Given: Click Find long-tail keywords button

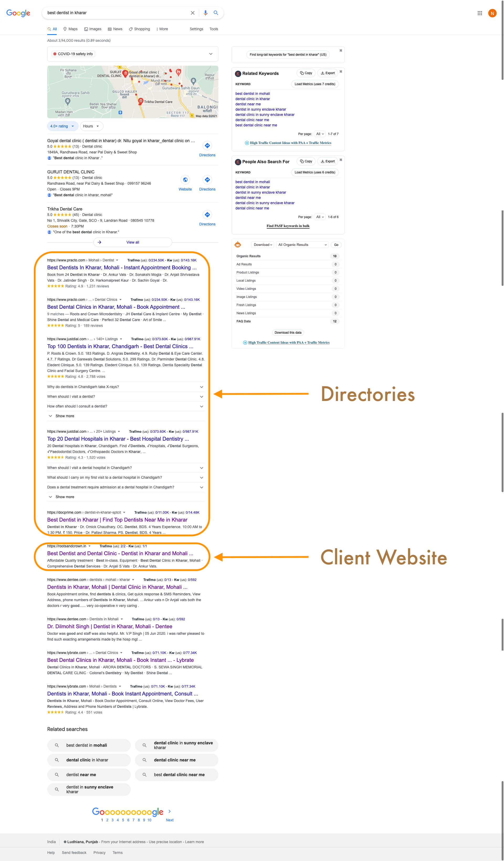Looking at the screenshot, I should click(288, 55).
